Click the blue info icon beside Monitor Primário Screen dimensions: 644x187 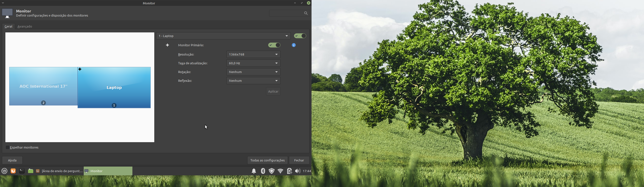coord(294,45)
